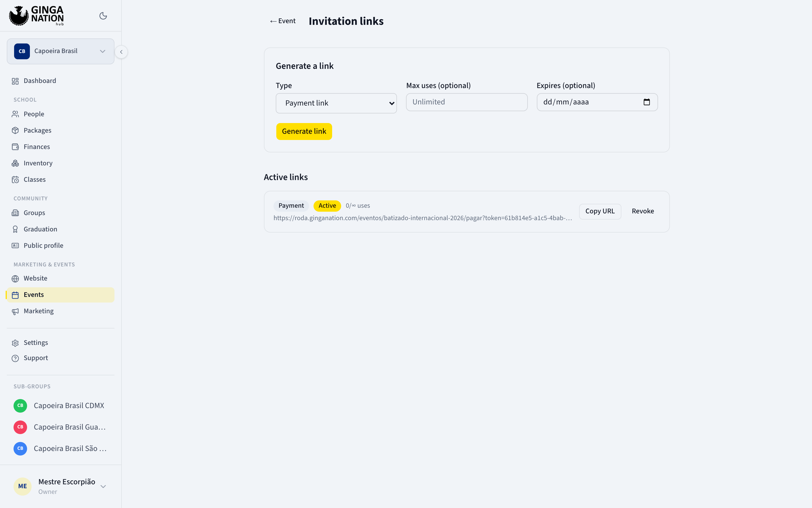The image size is (812, 508).
Task: Select the Events calendar icon
Action: 15,295
